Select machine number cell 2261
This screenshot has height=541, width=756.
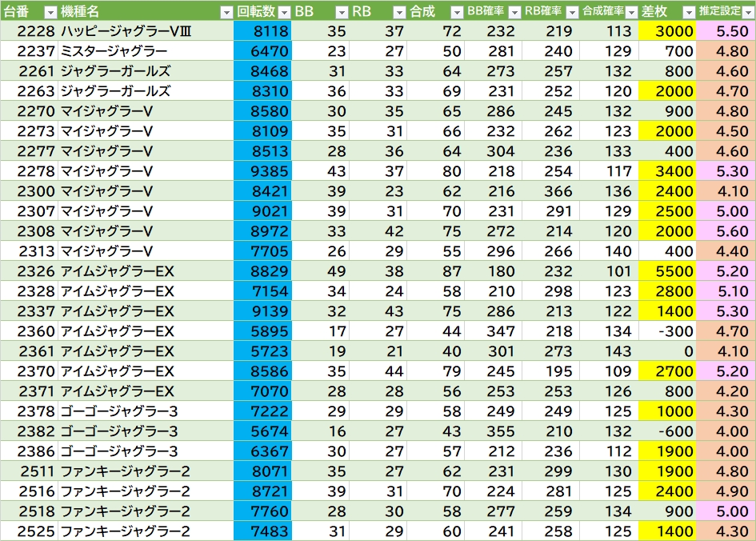coord(29,71)
